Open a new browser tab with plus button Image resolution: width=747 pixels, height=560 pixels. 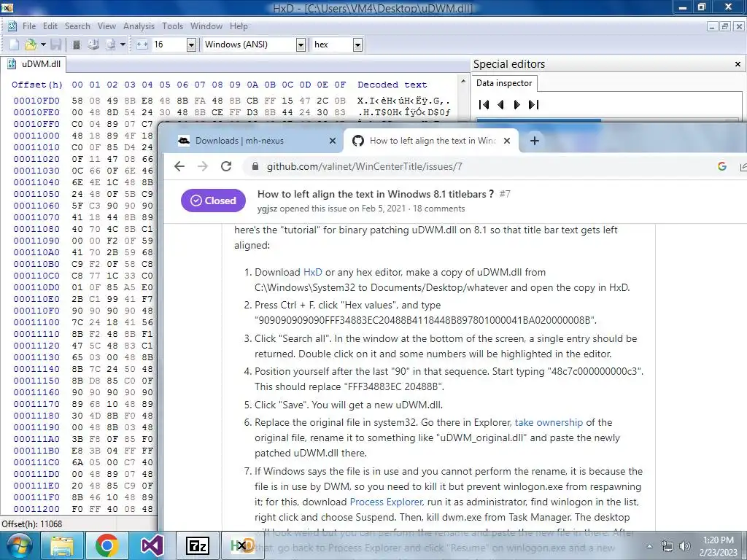tap(535, 141)
